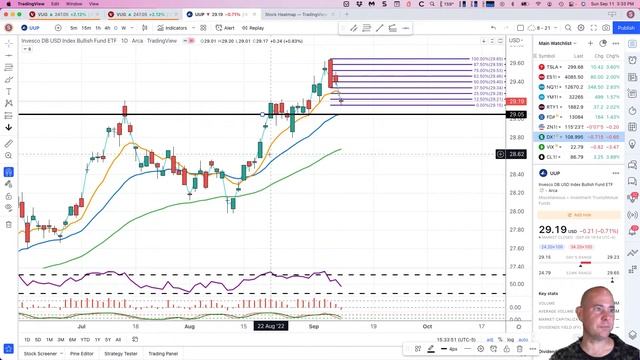The height and width of the screenshot is (360, 640).
Task: Open the Strategy Tester tab
Action: pos(120,353)
